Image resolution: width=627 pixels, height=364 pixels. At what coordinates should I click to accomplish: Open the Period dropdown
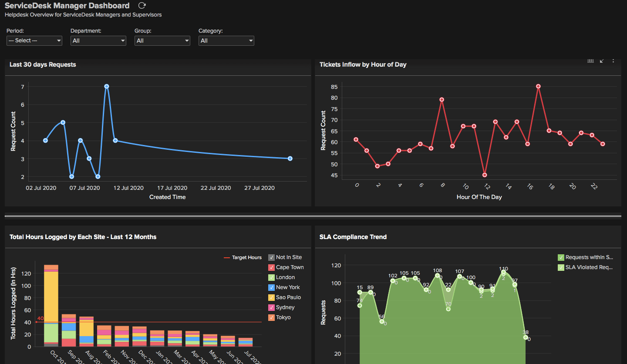pos(34,40)
